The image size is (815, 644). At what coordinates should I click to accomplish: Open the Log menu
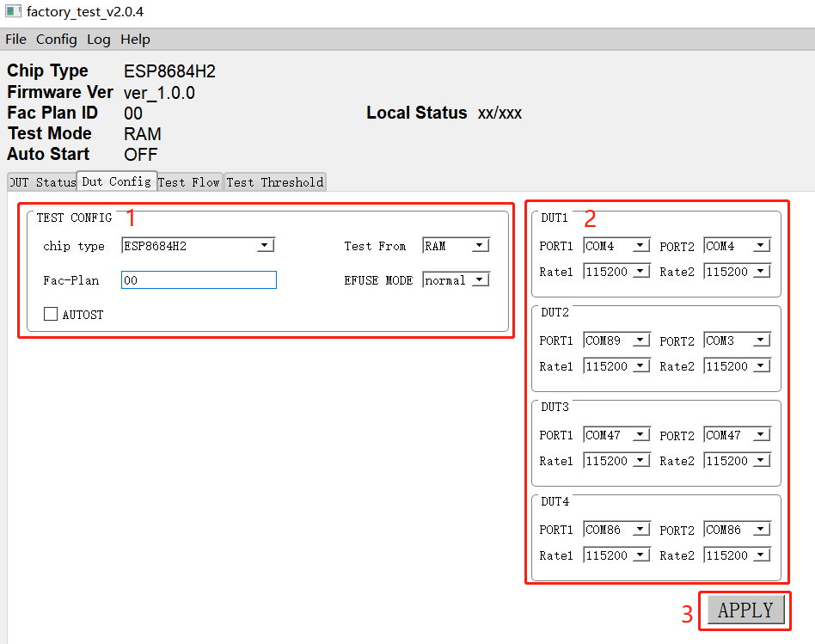(98, 39)
